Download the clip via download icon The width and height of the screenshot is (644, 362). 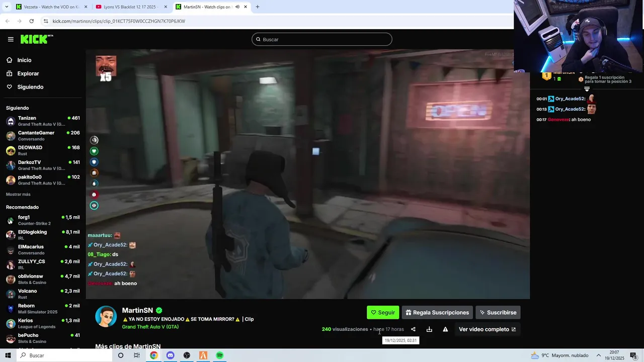pyautogui.click(x=429, y=329)
